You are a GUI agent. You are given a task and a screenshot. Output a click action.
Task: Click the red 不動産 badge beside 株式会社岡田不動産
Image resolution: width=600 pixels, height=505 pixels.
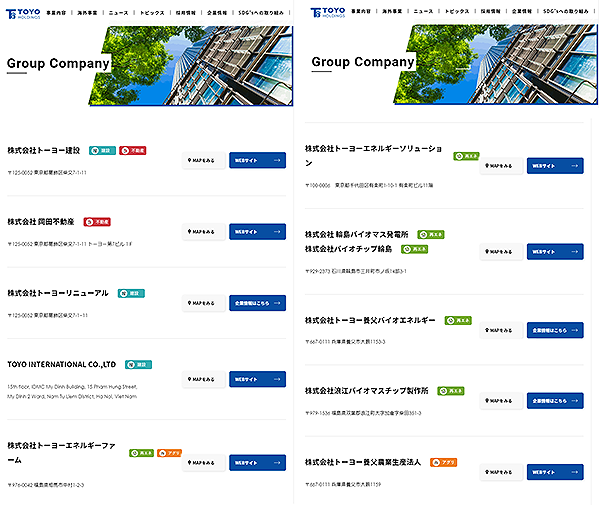pos(97,222)
